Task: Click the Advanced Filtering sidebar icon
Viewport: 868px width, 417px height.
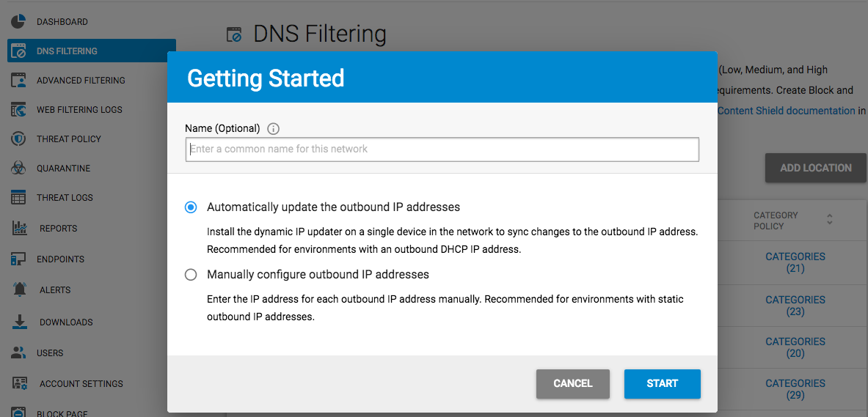Action: 19,80
